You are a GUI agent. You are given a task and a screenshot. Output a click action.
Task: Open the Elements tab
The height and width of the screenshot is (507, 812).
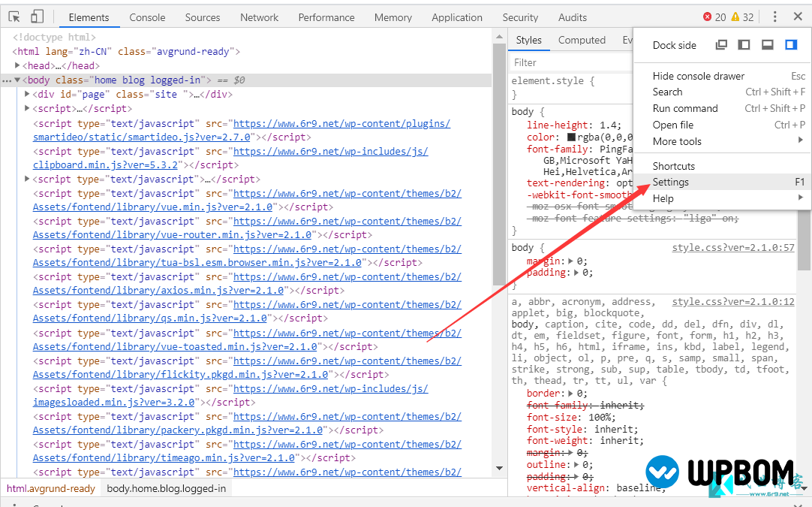coord(89,17)
